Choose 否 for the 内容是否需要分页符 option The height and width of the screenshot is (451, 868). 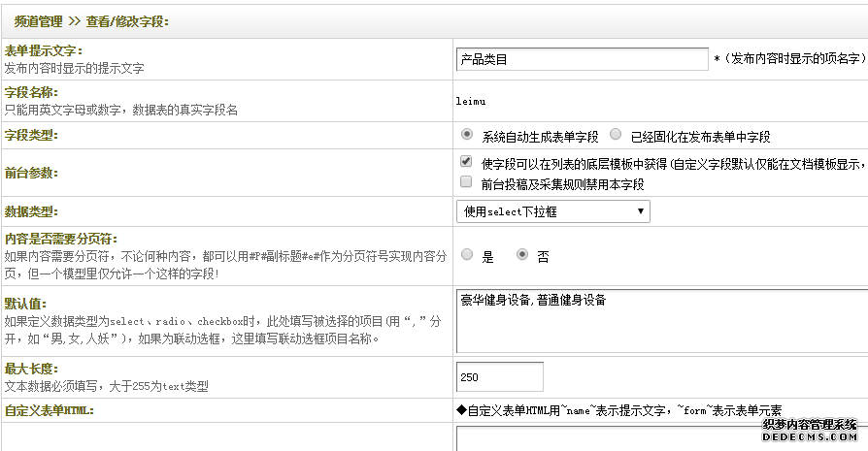pos(522,256)
